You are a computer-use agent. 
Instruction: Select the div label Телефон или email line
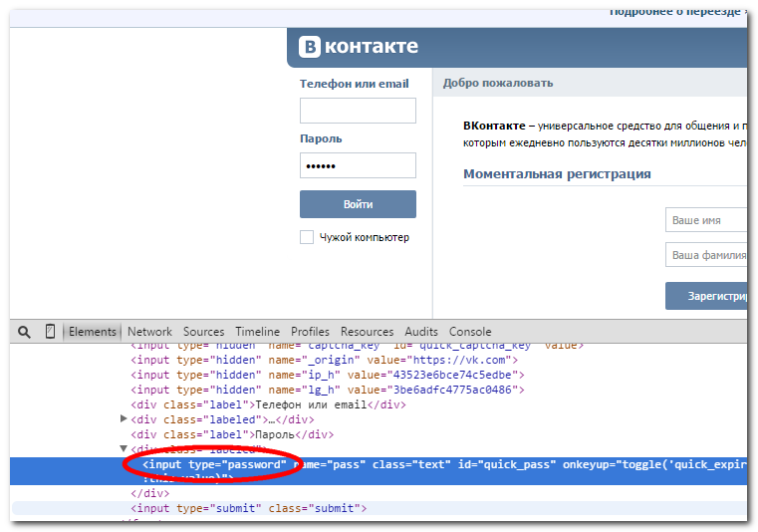click(268, 404)
